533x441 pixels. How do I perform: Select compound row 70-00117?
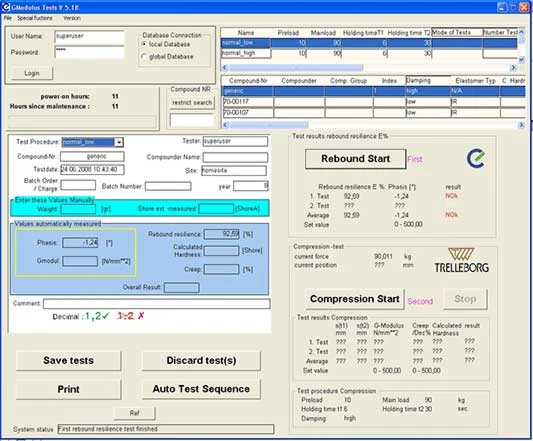(374, 102)
